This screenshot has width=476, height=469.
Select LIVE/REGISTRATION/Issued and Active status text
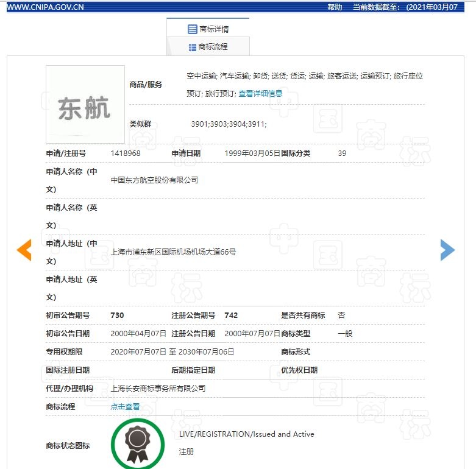[246, 434]
